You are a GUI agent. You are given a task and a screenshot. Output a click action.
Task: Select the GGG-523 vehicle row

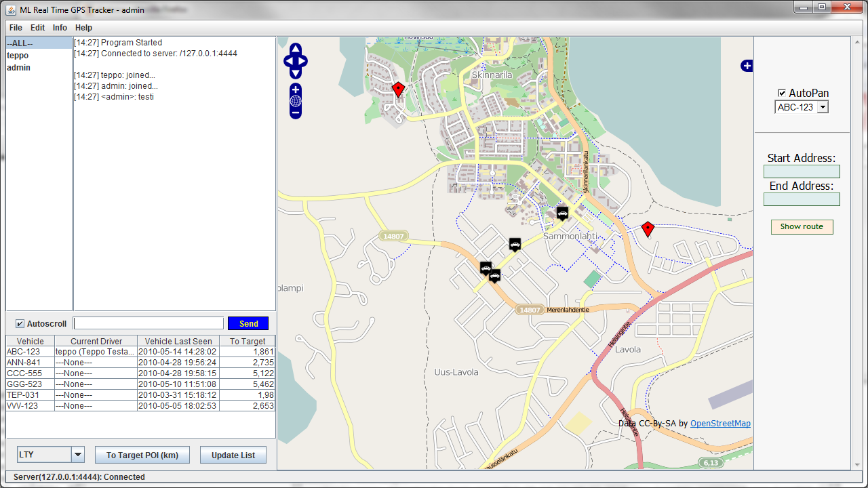[140, 384]
